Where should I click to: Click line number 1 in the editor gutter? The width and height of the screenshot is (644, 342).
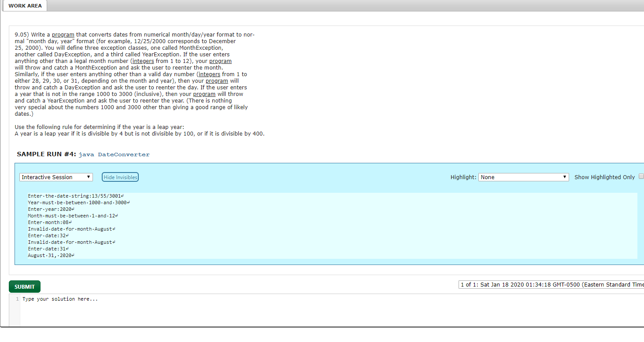(16, 299)
